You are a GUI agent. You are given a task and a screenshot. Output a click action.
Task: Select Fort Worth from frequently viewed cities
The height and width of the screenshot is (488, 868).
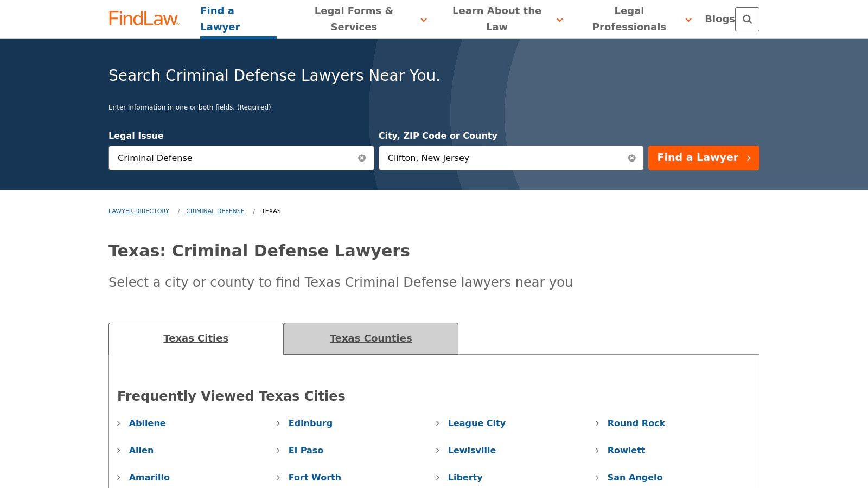(315, 478)
